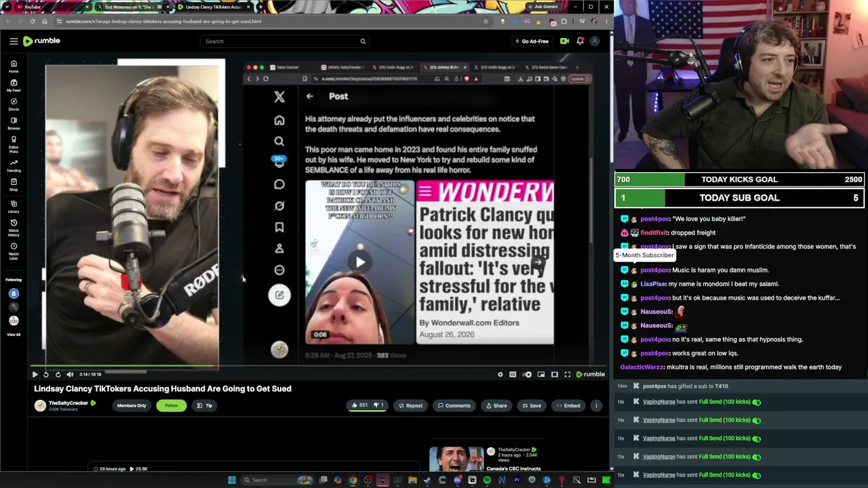The width and height of the screenshot is (868, 488).
Task: Open Spotify from the taskbar
Action: 487,480
